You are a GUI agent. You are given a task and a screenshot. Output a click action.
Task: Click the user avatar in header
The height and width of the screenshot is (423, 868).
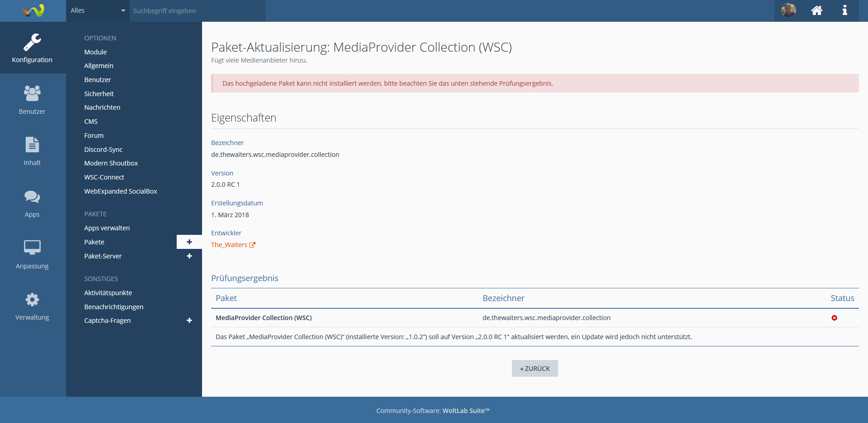(x=788, y=10)
